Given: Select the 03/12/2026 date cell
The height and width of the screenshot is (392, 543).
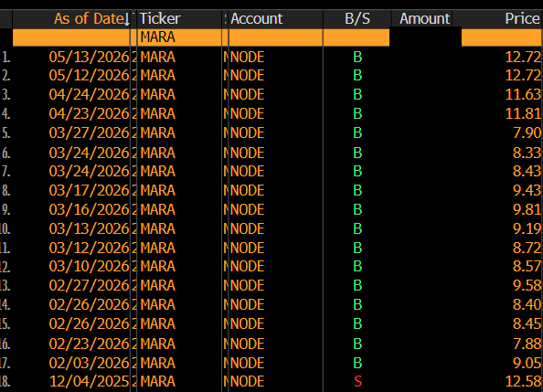Looking at the screenshot, I should tap(89, 248).
